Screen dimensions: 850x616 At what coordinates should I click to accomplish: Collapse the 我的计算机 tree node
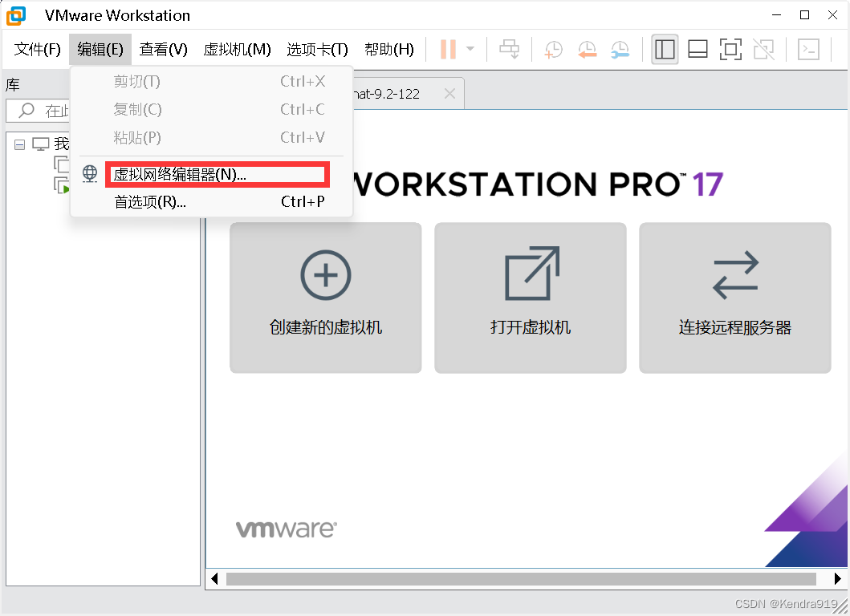[19, 144]
